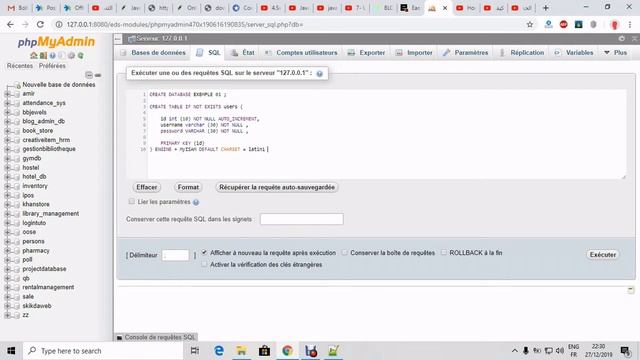Reload navigation panel green refresh icon

coord(81,55)
